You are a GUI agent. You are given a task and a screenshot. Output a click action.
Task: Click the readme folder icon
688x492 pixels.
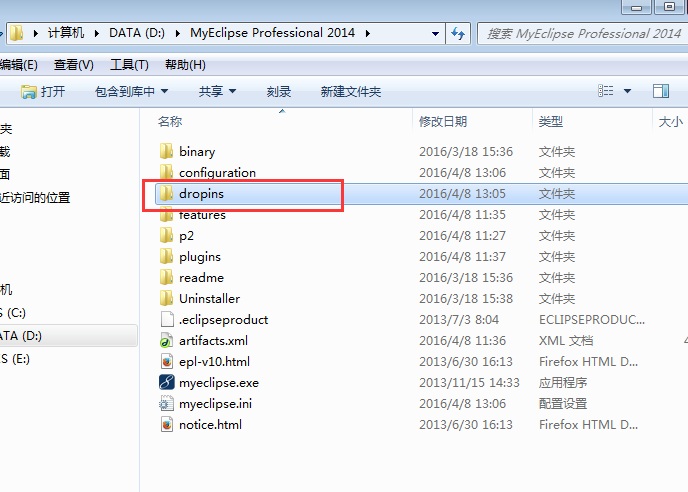click(166, 278)
